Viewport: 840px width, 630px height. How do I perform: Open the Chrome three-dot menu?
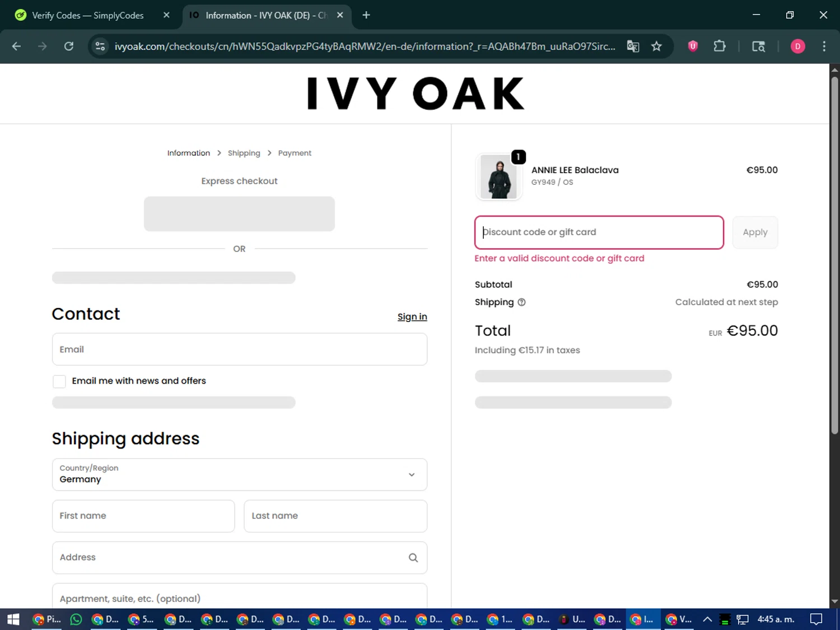824,46
